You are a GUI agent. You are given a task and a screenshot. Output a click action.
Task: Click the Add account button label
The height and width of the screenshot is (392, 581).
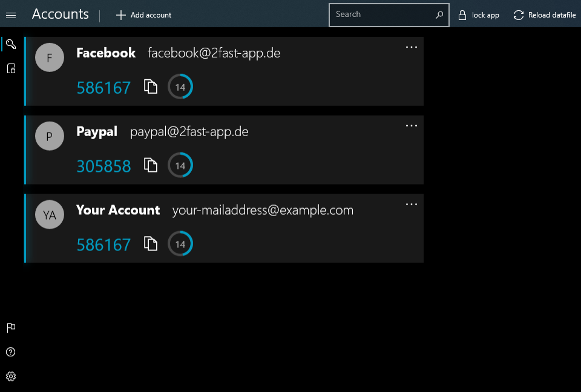click(x=151, y=15)
